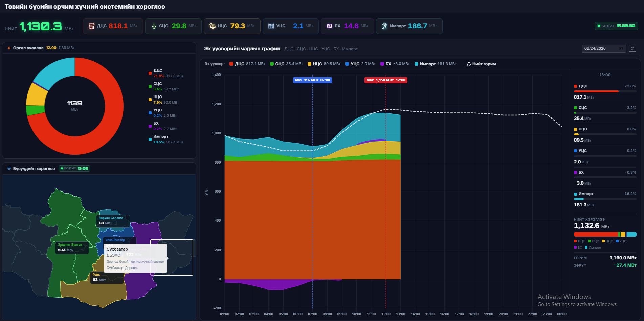Toggle Нийт горим dashed line visibility
Viewport: 644px width, 321px height.
tap(481, 64)
